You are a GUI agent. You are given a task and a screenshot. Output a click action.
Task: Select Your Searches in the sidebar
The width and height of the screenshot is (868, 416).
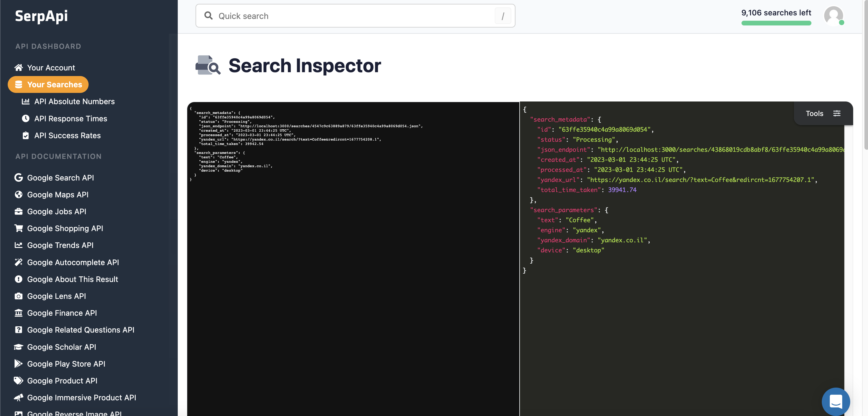pos(48,85)
